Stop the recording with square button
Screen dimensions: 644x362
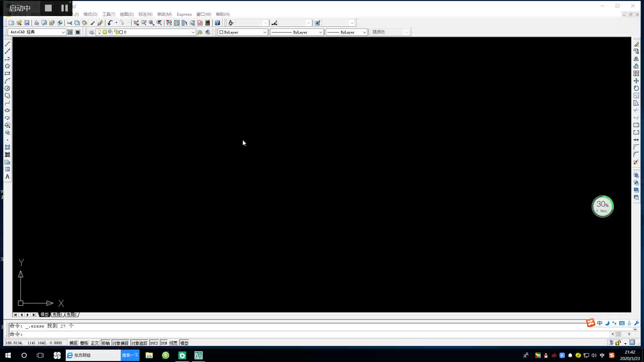pyautogui.click(x=48, y=8)
